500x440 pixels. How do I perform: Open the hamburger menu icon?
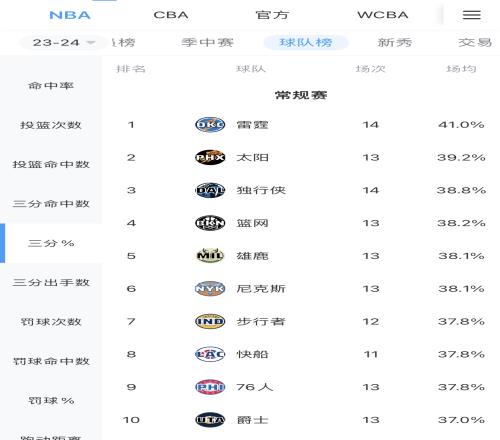[471, 15]
